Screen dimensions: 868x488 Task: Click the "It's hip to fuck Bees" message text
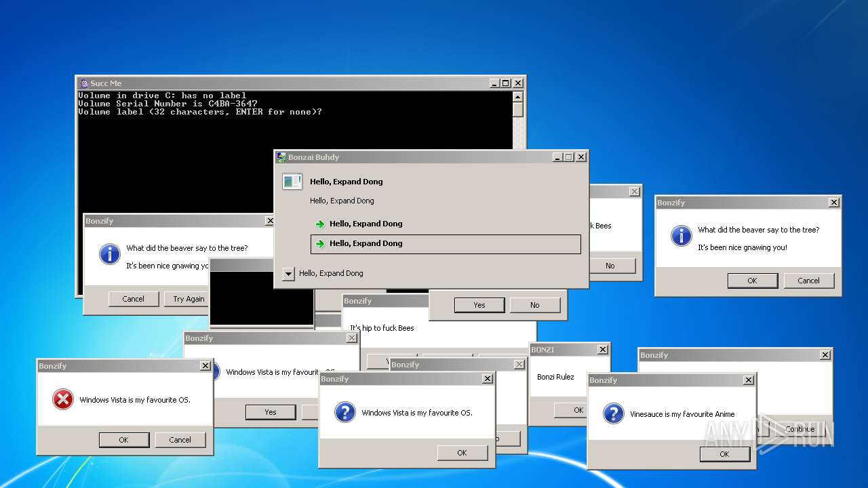(x=382, y=328)
